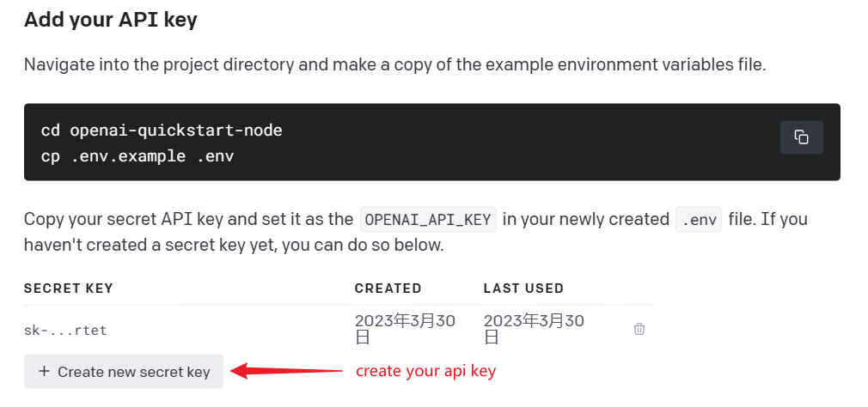
Task: Click the OPENAI_API_KEY inline code tag
Action: point(428,220)
